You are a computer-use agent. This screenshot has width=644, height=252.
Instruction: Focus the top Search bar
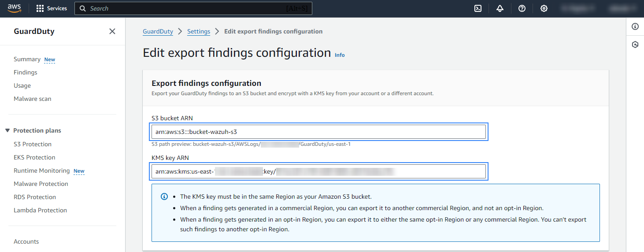click(x=193, y=8)
